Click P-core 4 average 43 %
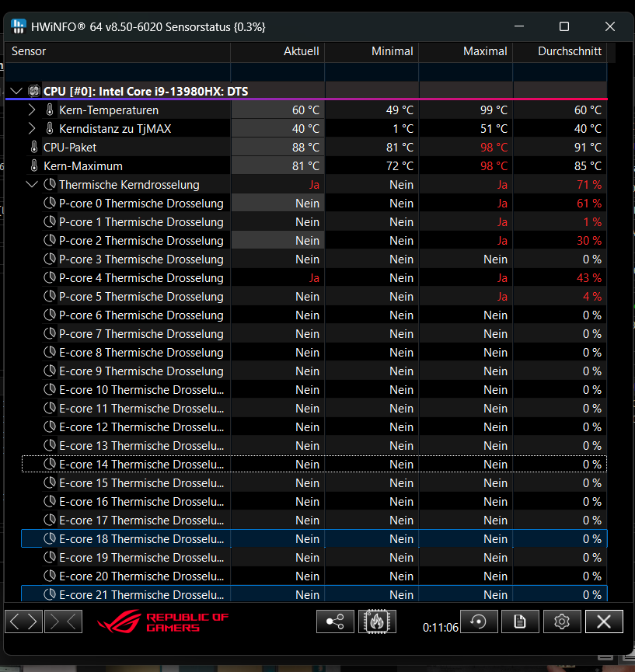This screenshot has height=672, width=635. pos(589,277)
